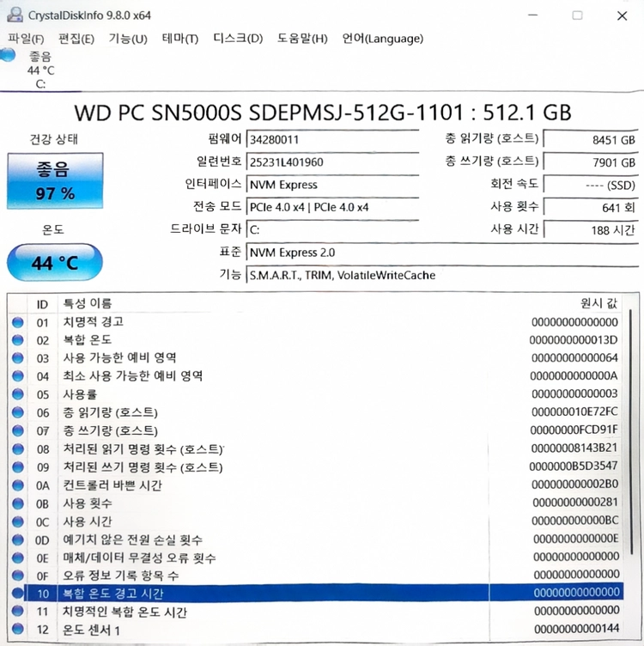The width and height of the screenshot is (644, 646).
Task: Click raw value 0000000000281
Action: [x=575, y=503]
